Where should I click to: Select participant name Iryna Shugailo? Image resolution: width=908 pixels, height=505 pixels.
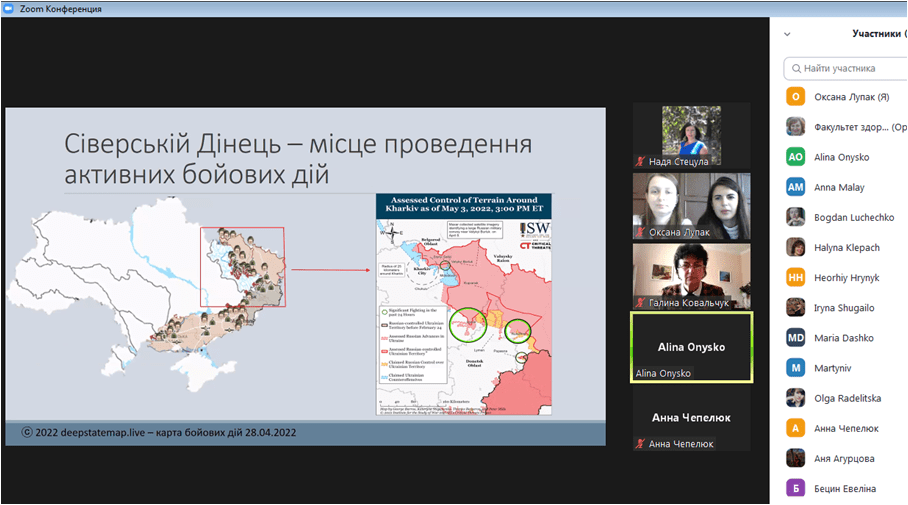tap(844, 308)
